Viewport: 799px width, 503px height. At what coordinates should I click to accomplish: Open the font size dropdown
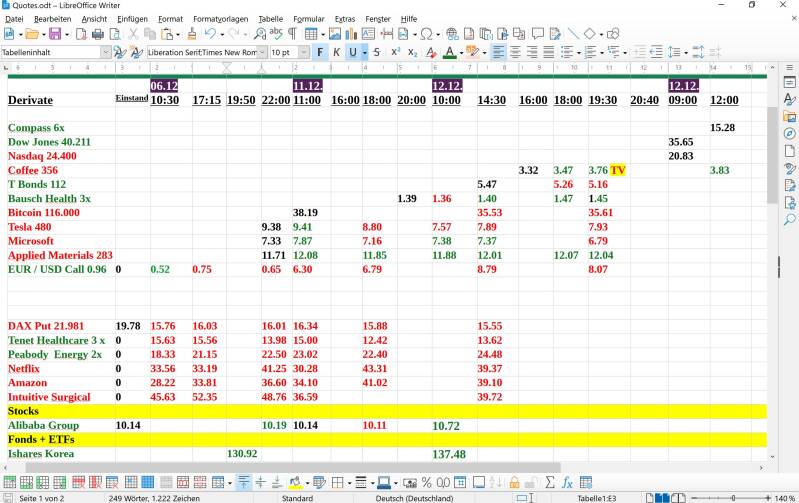pos(304,52)
